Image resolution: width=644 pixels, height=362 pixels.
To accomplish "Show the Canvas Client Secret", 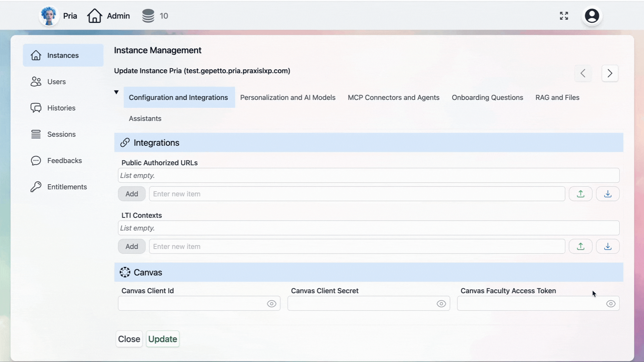I will [441, 304].
